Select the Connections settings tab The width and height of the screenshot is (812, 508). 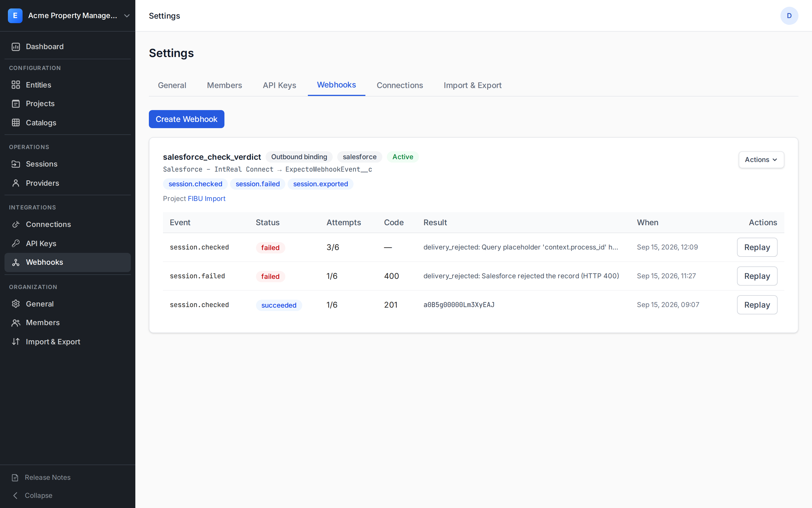400,85
